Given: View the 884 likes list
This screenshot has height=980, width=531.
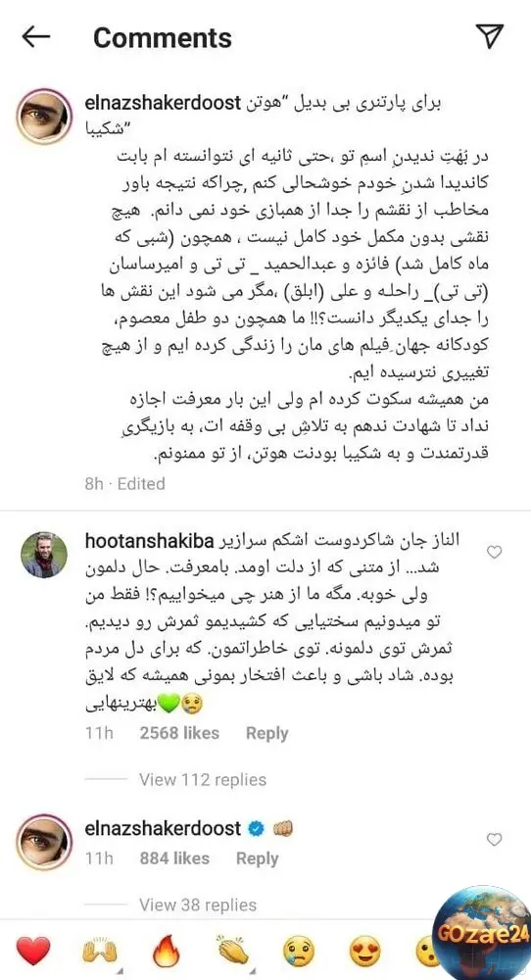Looking at the screenshot, I should click(x=174, y=858).
